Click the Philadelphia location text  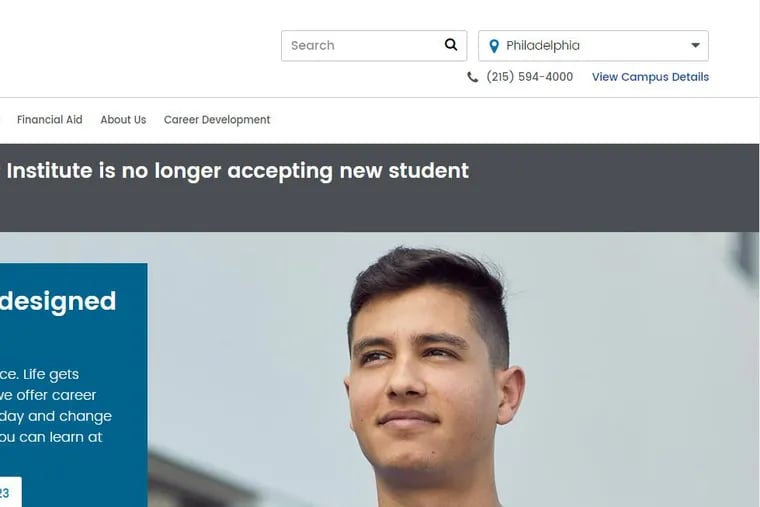coord(543,46)
